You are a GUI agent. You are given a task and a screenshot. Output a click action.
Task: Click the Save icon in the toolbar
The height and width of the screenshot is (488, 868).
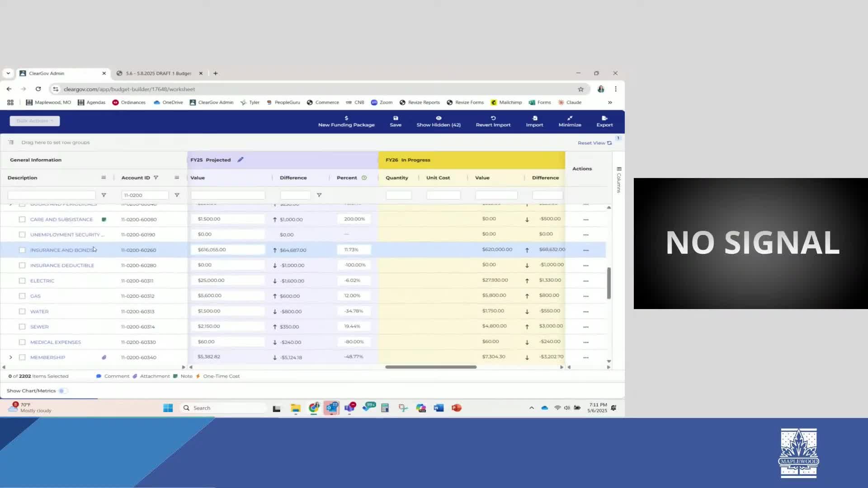pos(396,118)
